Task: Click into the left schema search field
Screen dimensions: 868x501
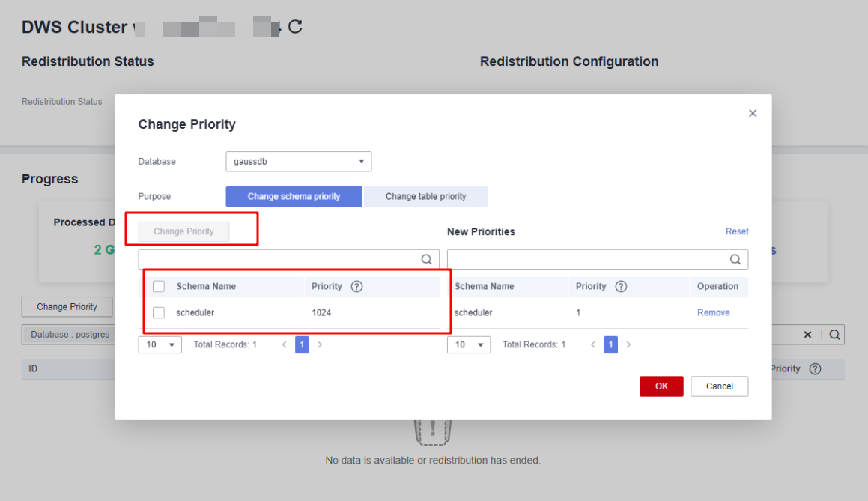Action: 279,259
